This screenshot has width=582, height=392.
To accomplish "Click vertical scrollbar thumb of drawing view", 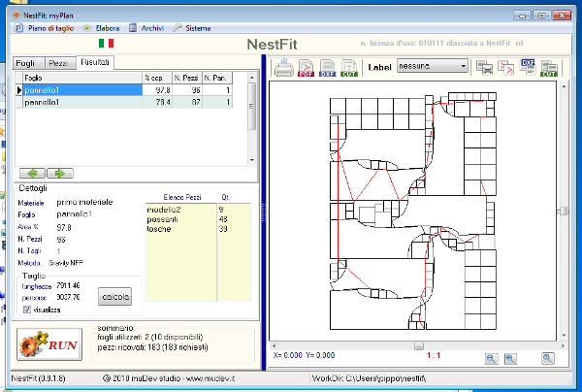I will click(564, 211).
